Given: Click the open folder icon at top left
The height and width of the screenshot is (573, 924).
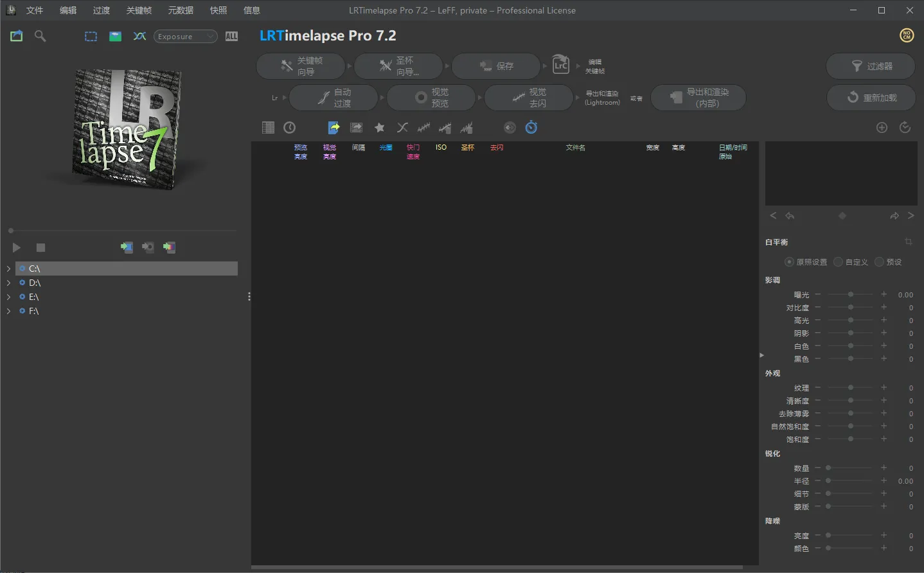Looking at the screenshot, I should pyautogui.click(x=17, y=36).
